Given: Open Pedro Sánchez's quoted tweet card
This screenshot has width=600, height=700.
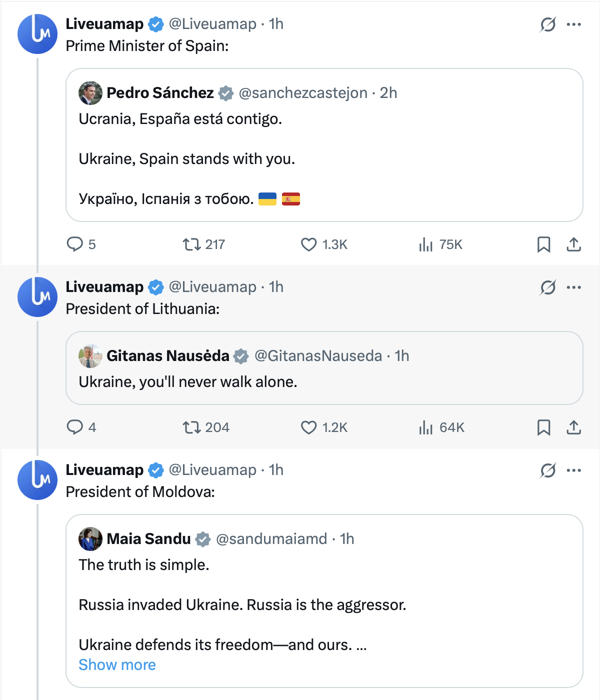Looking at the screenshot, I should pyautogui.click(x=324, y=145).
